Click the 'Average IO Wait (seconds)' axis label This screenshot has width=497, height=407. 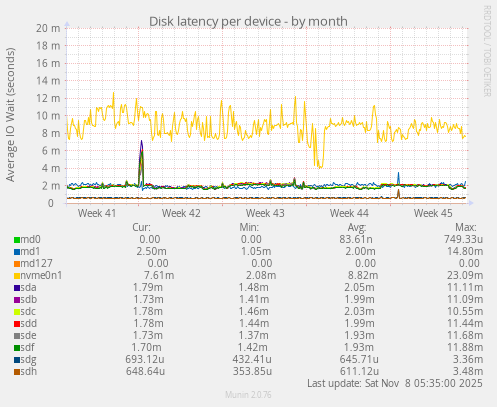click(10, 115)
